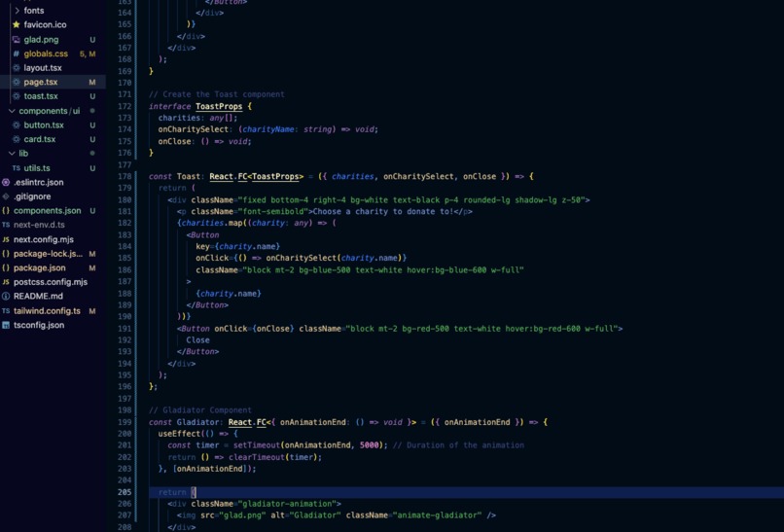This screenshot has height=532, width=784.
Task: Click the .eslintrc.json ESLint icon
Action: coord(6,182)
